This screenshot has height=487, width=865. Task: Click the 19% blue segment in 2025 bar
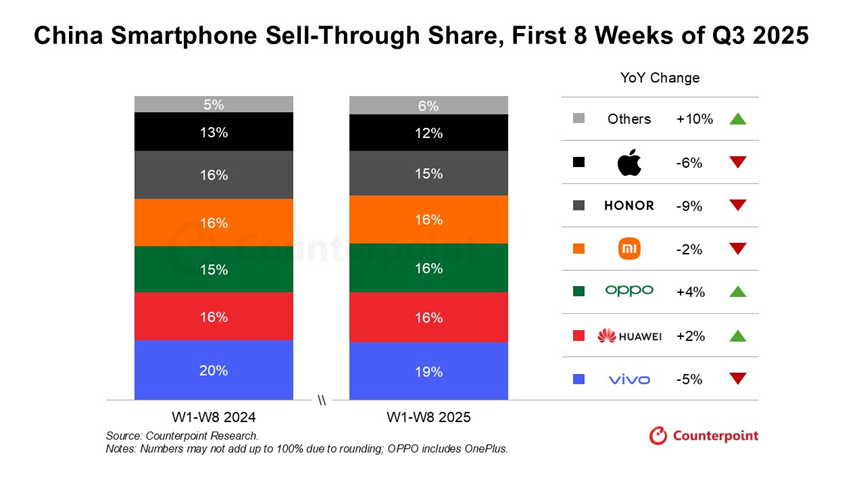(x=429, y=371)
